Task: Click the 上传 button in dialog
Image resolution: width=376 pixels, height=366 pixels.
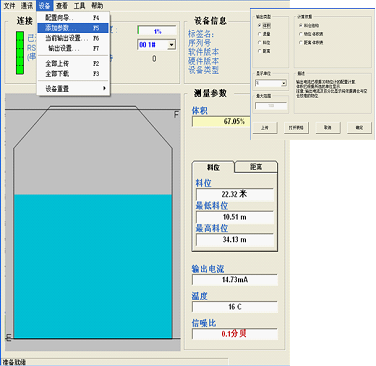Action: point(265,128)
